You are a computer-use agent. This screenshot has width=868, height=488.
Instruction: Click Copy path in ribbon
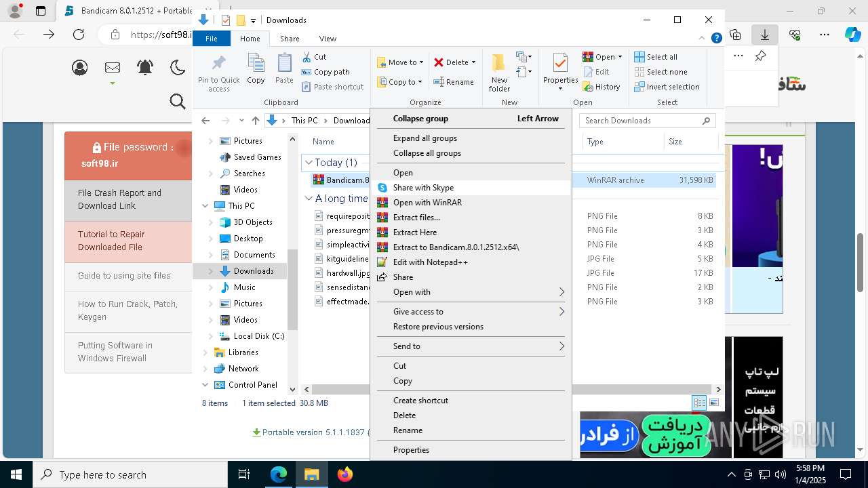click(x=325, y=72)
